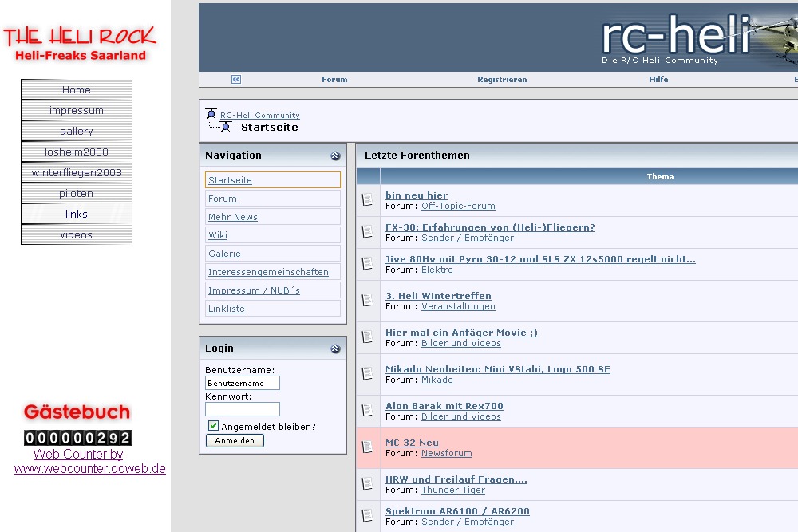Open the Home menu item
The image size is (798, 532).
77,89
